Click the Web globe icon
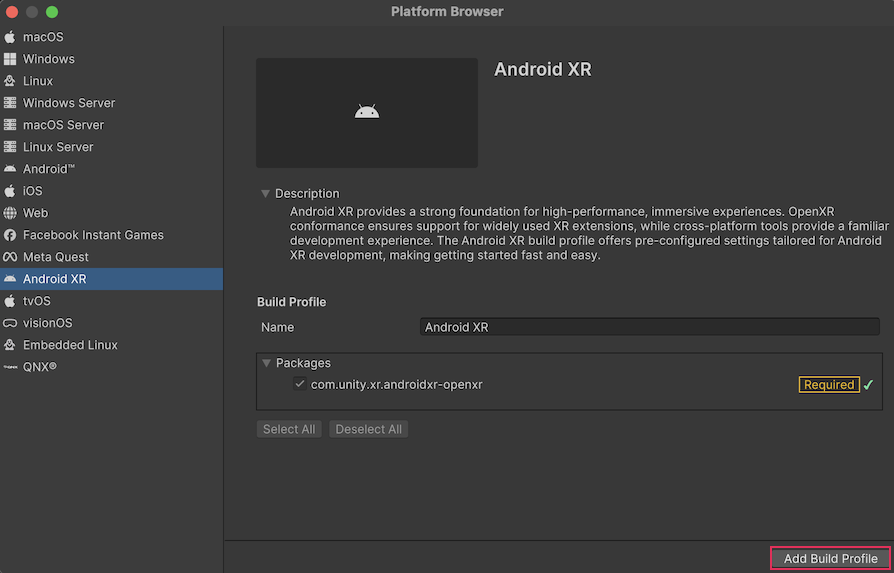The image size is (894, 573). pyautogui.click(x=10, y=213)
